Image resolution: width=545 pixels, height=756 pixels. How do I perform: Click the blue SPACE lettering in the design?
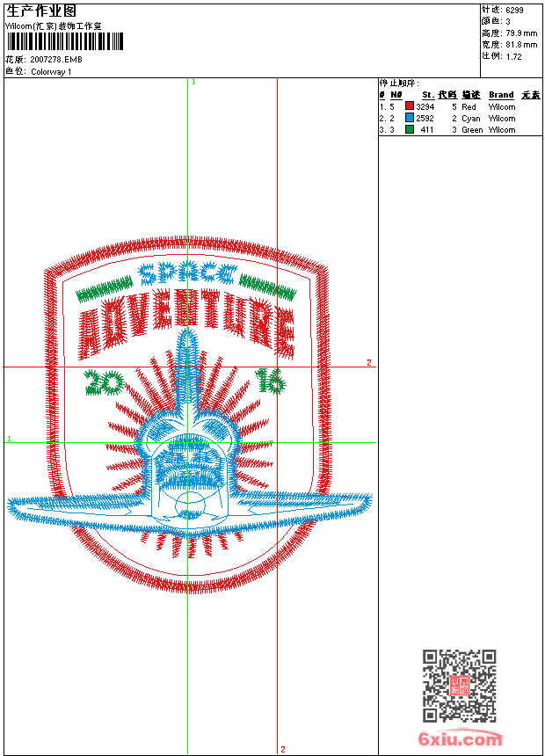[187, 273]
